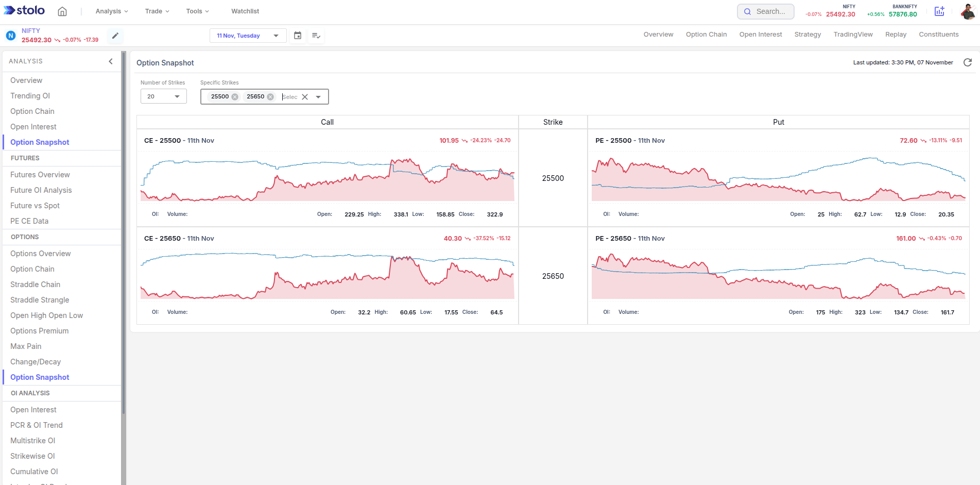The height and width of the screenshot is (485, 980).
Task: Open PCR & OI Trend analysis
Action: click(36, 425)
